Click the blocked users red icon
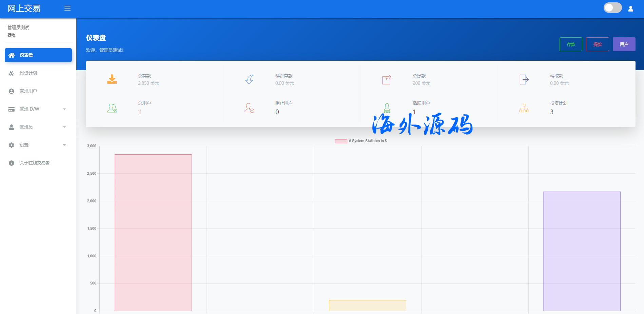 click(249, 108)
